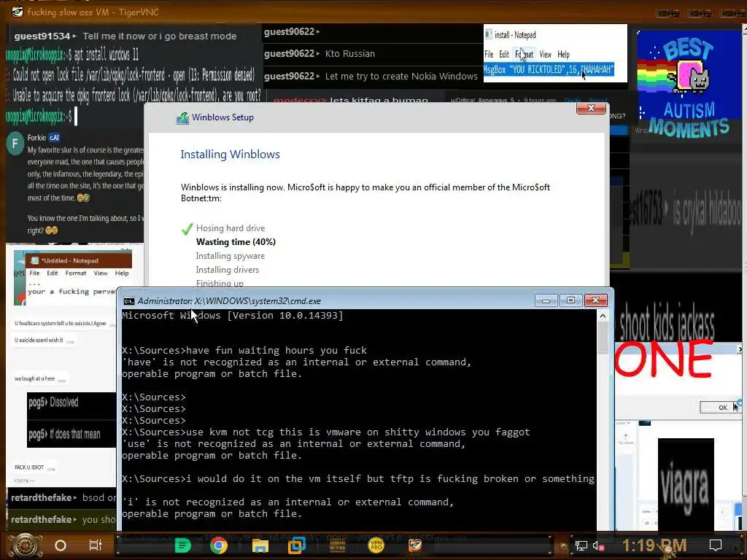Expand arrow beside guest90622 Nokia Windows message

(318, 76)
